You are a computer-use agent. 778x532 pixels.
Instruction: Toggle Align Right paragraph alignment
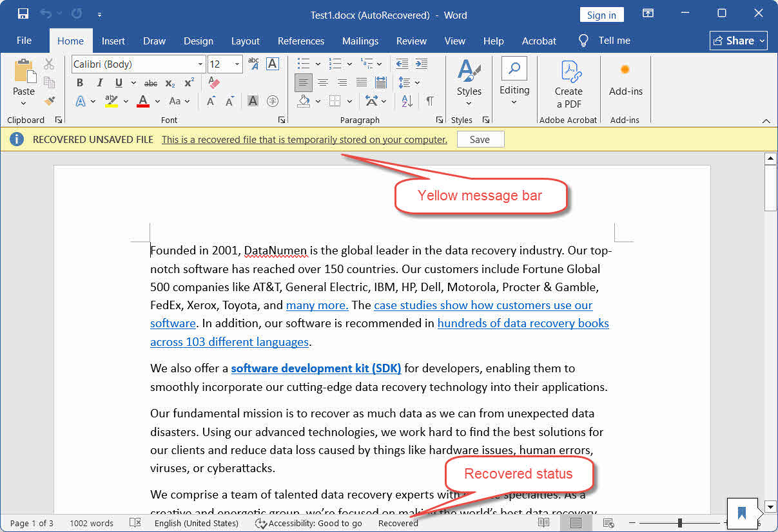click(x=342, y=82)
